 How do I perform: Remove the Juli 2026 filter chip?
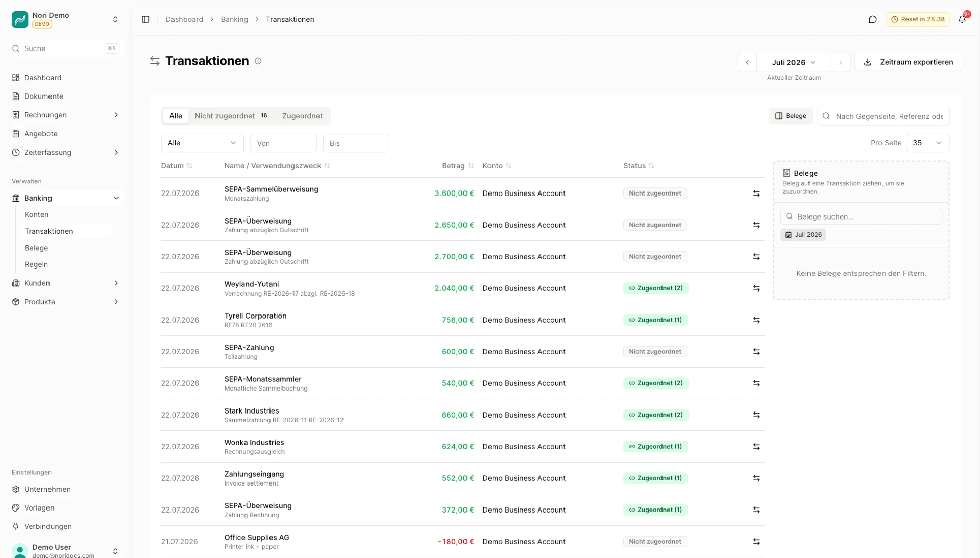point(803,235)
